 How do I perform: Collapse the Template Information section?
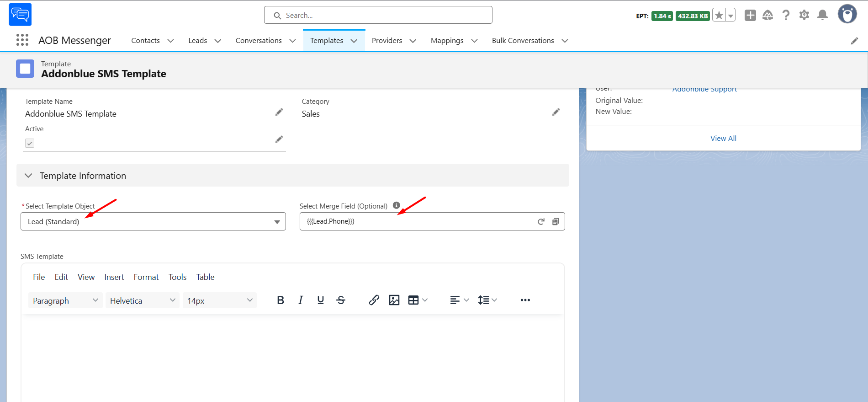point(28,176)
